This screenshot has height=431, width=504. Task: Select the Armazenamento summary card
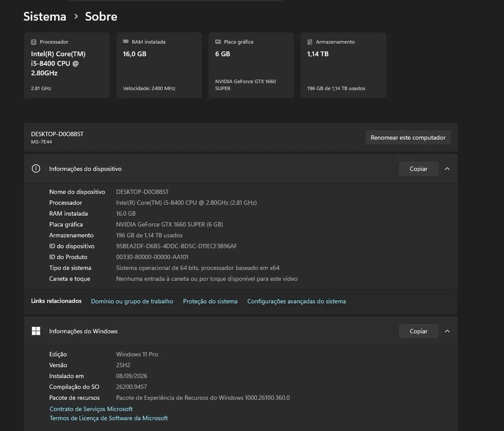click(x=343, y=65)
